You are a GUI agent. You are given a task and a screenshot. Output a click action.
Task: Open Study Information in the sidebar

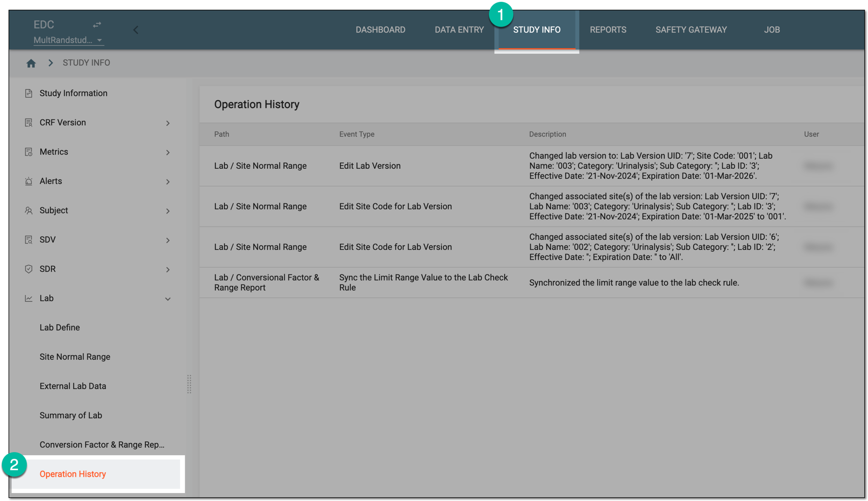[73, 93]
